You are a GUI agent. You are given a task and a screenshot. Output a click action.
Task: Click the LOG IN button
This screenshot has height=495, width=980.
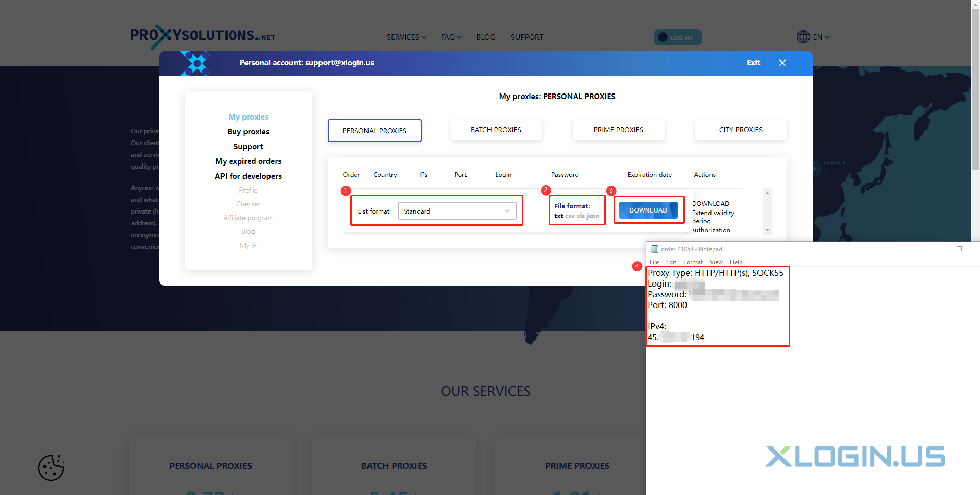(x=678, y=37)
